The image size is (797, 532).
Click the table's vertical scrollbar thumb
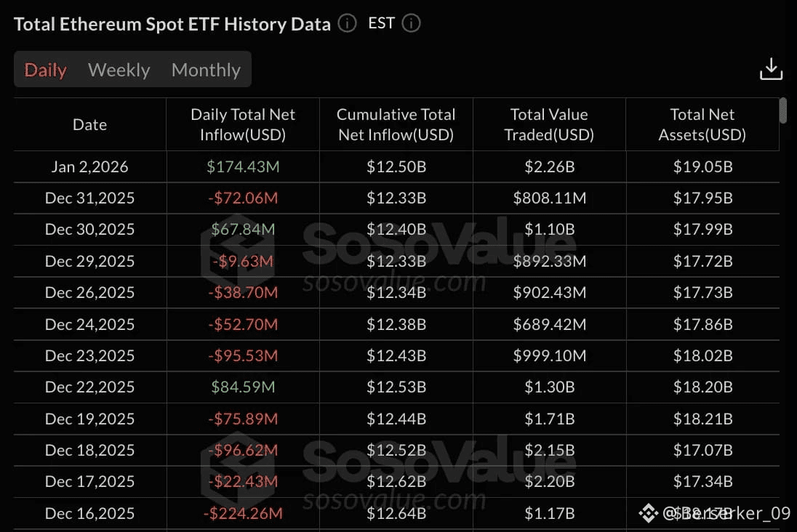783,110
